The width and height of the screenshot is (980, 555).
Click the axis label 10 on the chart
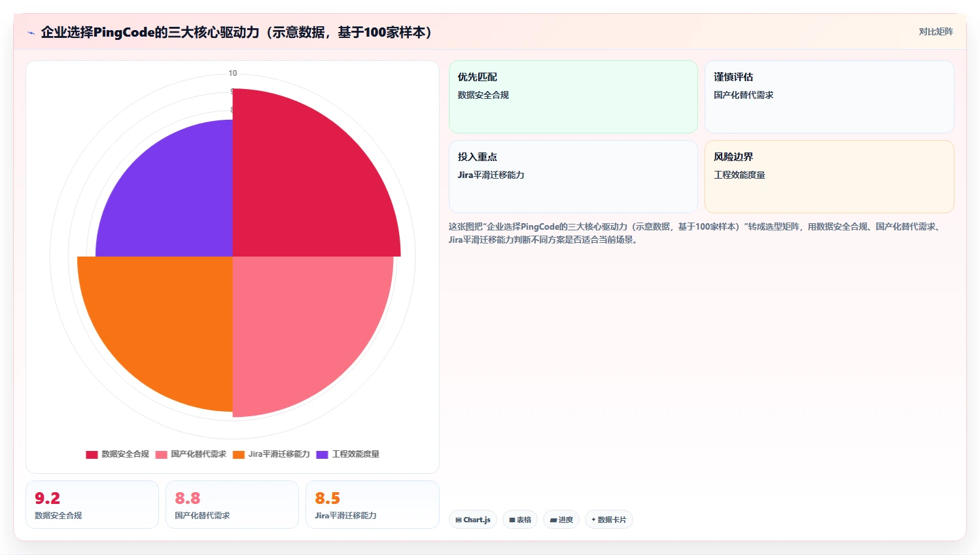pyautogui.click(x=233, y=73)
